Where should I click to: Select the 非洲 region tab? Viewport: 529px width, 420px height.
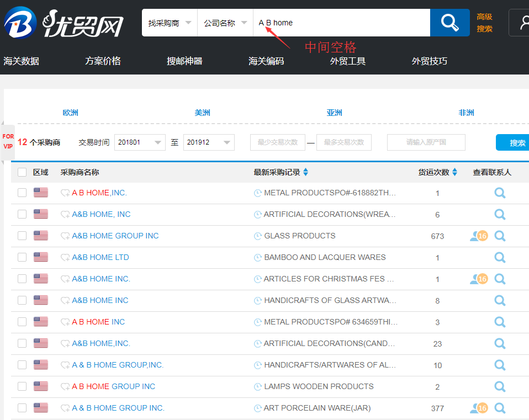tap(466, 113)
